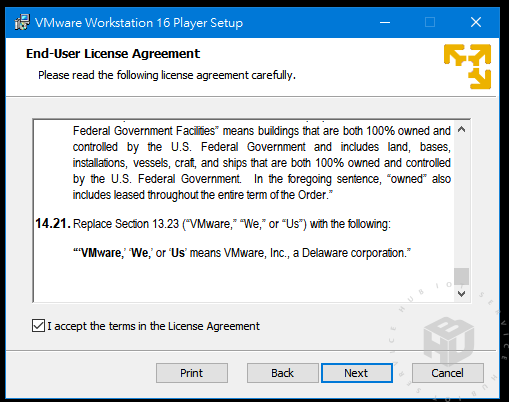Viewport: 509px width, 402px height.
Task: Go back with the Back button
Action: pos(283,373)
